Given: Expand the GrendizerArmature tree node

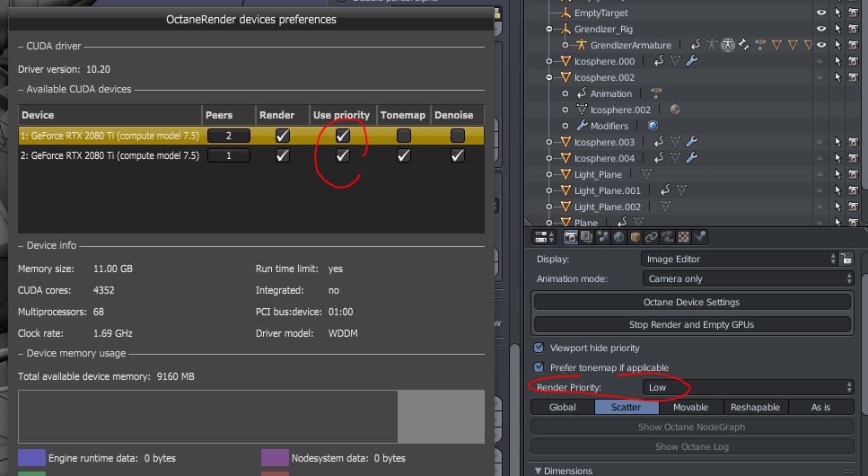Looking at the screenshot, I should pos(566,45).
